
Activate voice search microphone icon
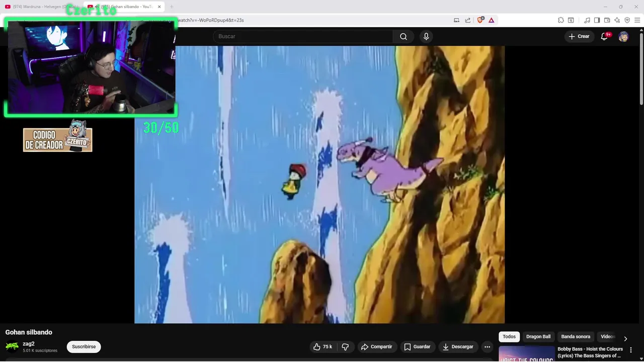tap(426, 36)
